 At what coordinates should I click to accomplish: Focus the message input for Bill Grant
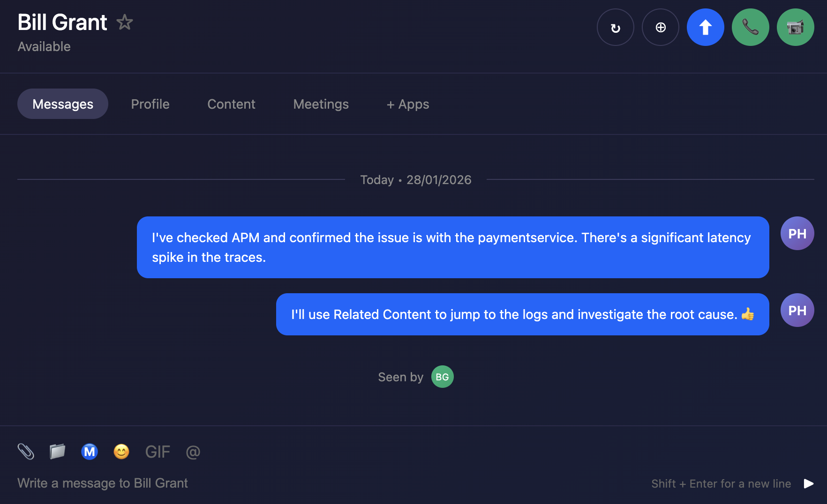(x=281, y=483)
